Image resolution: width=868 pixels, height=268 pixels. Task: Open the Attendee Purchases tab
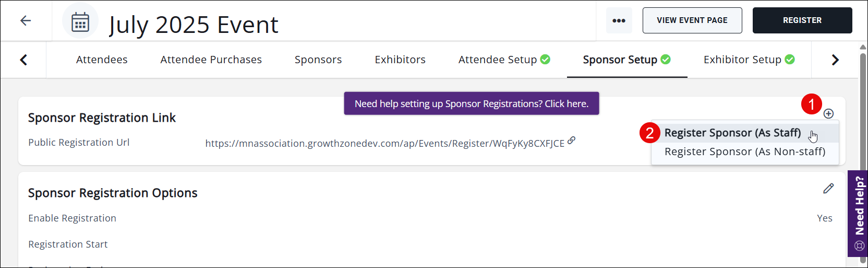[211, 60]
